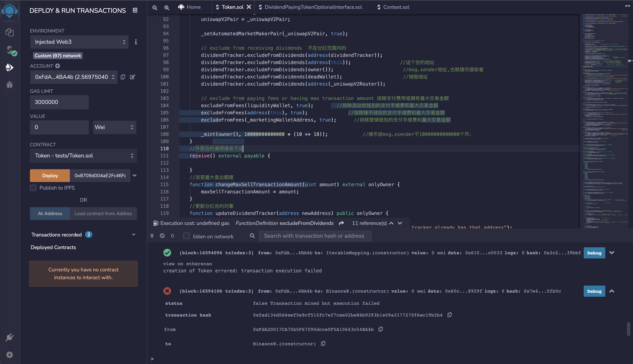Click the Gas Limit input field

(x=59, y=102)
